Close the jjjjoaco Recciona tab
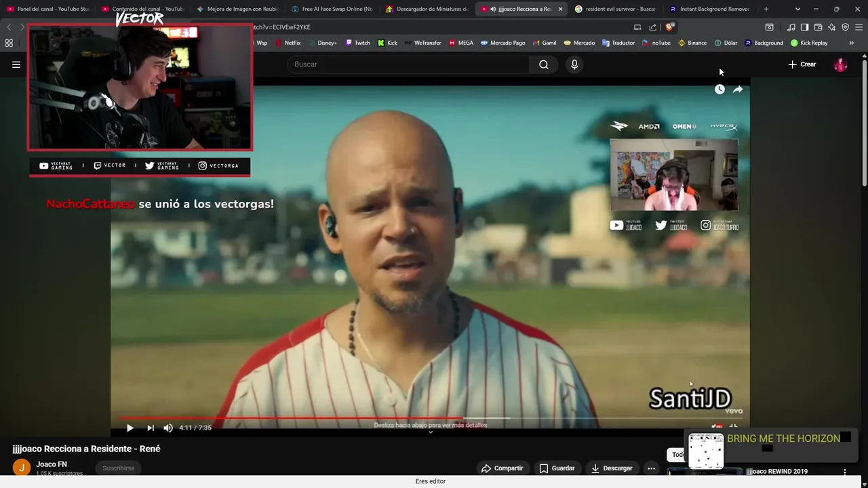The width and height of the screenshot is (868, 488). tap(560, 9)
